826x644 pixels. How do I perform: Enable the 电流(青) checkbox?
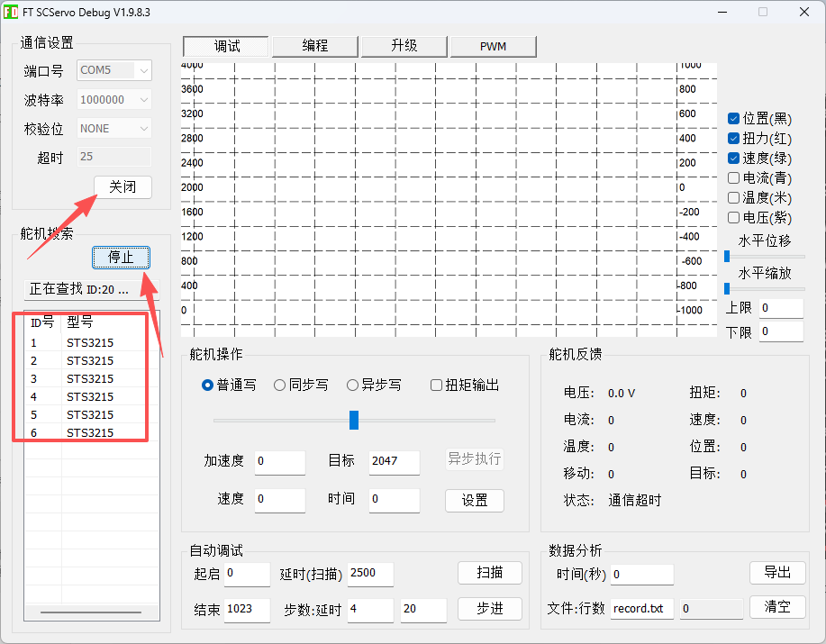733,178
